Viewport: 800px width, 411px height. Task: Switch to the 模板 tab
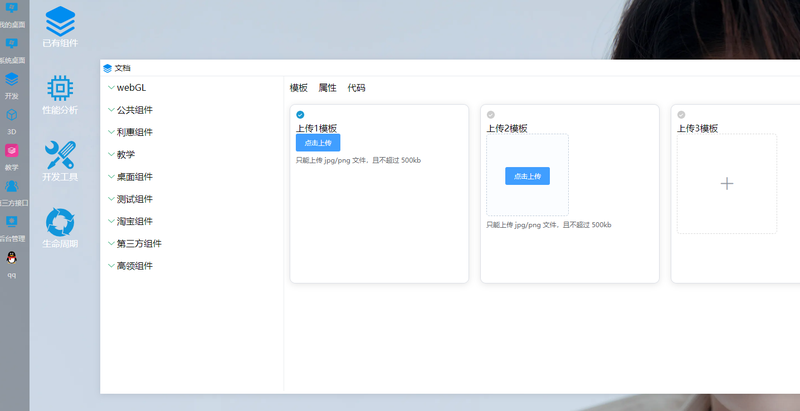(x=298, y=88)
